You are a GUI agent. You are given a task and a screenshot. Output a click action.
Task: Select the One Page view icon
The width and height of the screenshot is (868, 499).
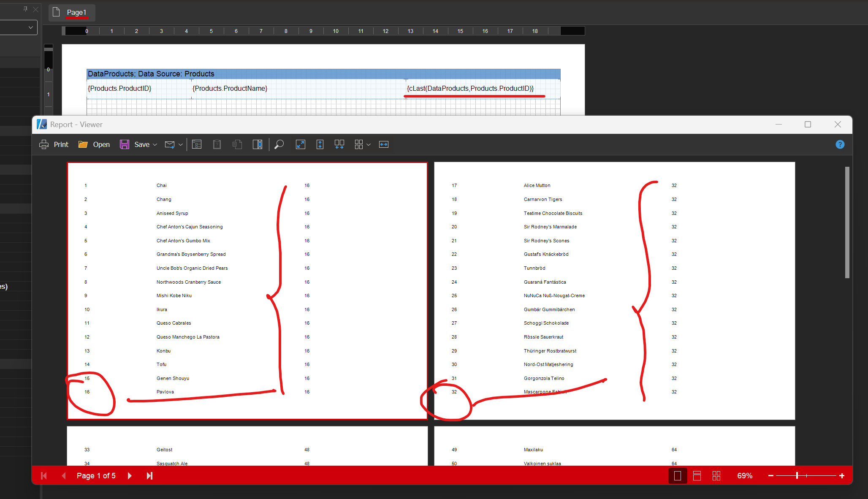coord(320,144)
